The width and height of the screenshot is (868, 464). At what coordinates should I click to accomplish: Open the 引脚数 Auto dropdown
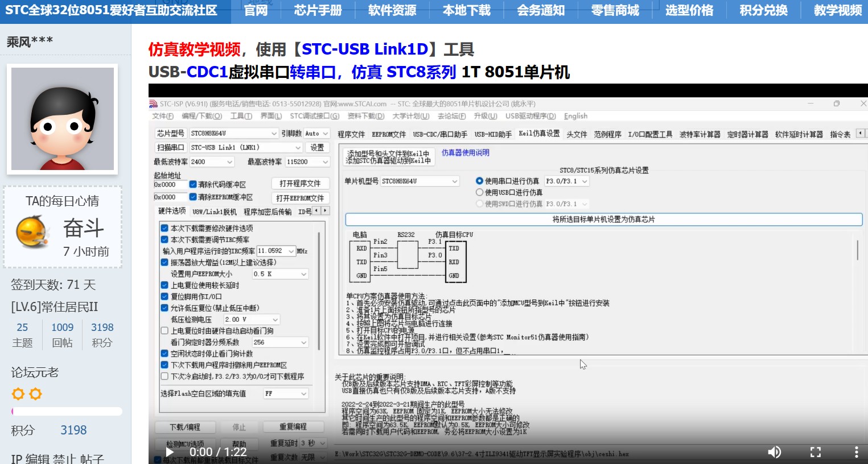click(x=316, y=133)
